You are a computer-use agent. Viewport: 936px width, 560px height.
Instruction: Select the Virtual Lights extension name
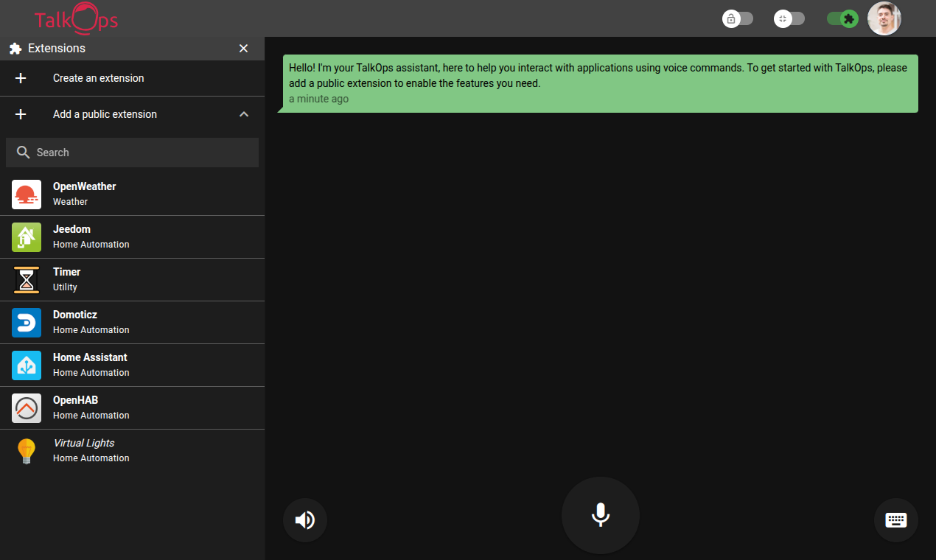tap(84, 443)
